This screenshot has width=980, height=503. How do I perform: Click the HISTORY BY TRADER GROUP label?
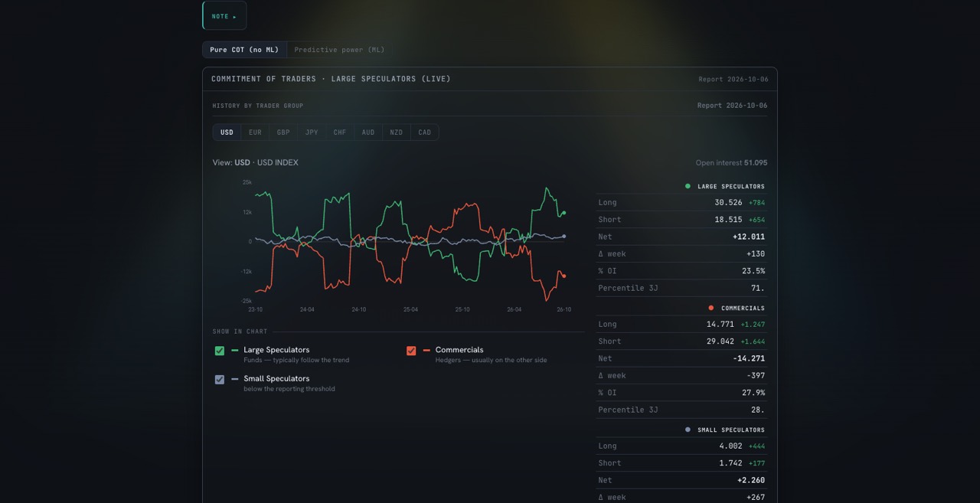[258, 106]
